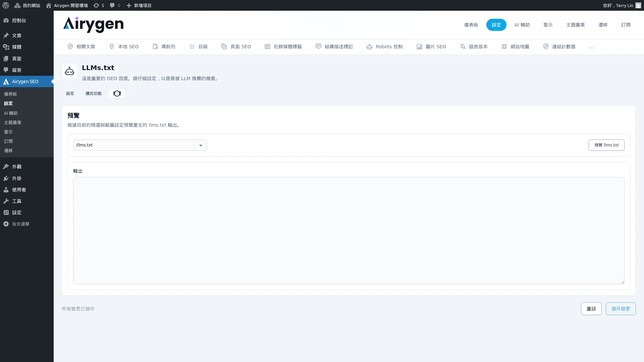Click the updates icon showing 5
Image resolution: width=644 pixels, height=362 pixels.
click(x=99, y=5)
